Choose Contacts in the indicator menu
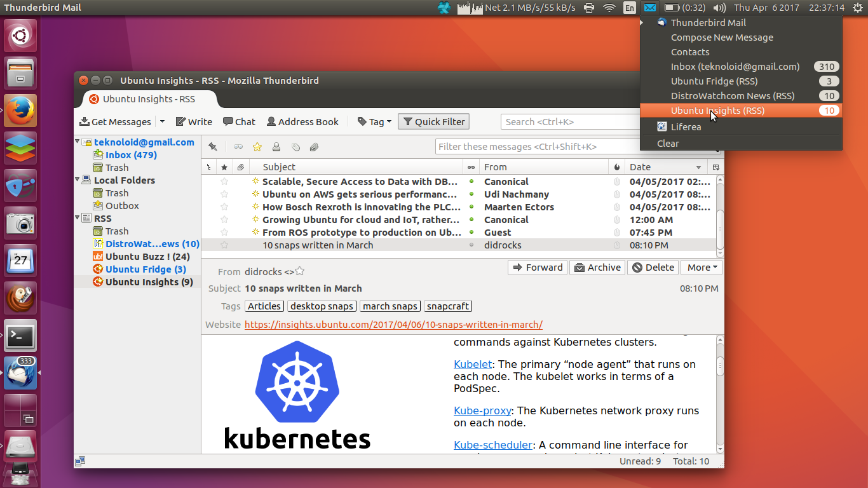 pyautogui.click(x=741, y=52)
